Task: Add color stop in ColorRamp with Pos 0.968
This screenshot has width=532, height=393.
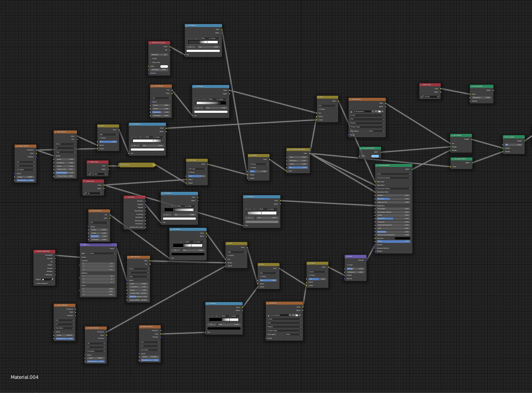Action: (164, 206)
